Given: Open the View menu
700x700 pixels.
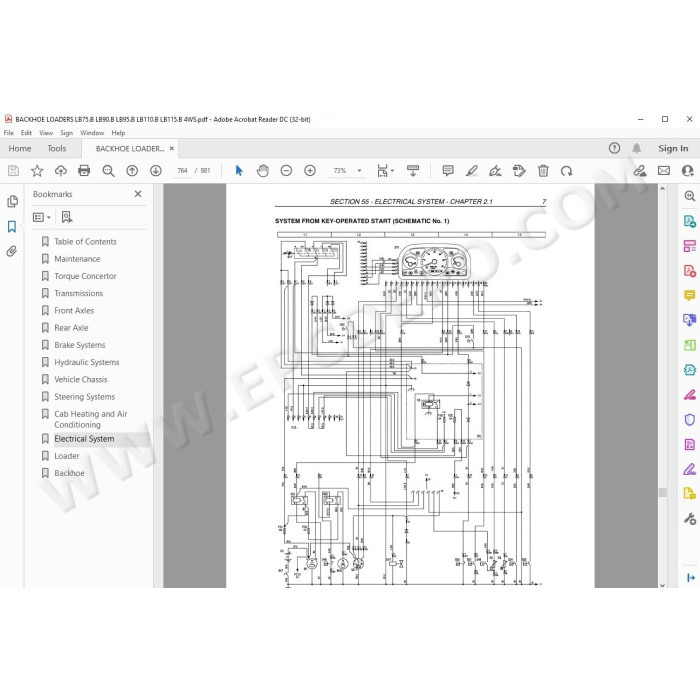Looking at the screenshot, I should (46, 133).
